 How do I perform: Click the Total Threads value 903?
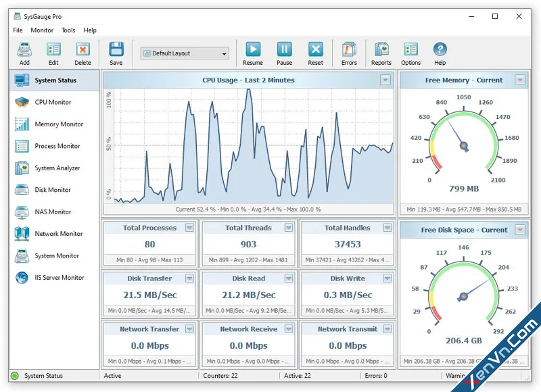pos(248,245)
